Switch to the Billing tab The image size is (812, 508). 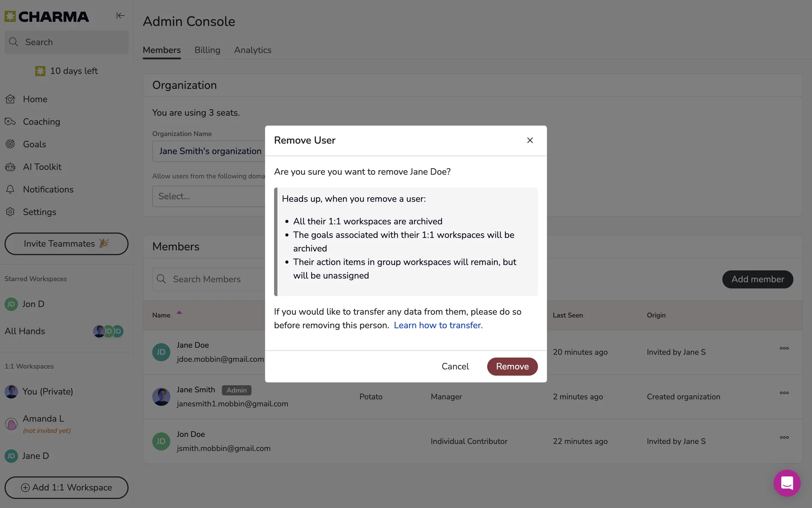coord(207,50)
